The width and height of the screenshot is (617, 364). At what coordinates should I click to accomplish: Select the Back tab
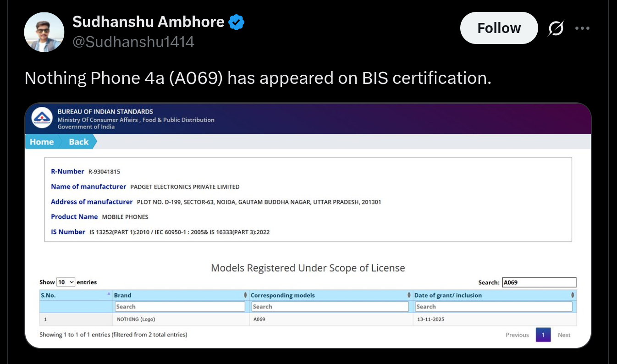pyautogui.click(x=78, y=142)
